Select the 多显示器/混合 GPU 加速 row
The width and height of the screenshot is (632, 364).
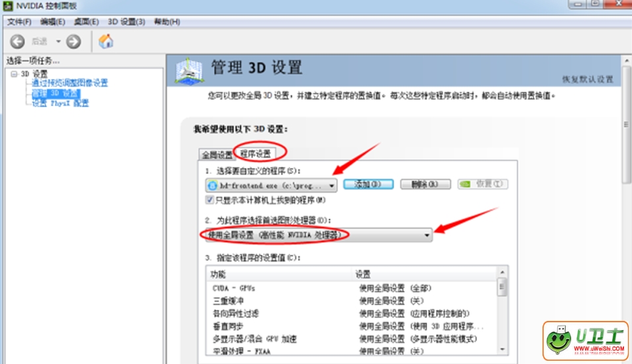click(352, 339)
